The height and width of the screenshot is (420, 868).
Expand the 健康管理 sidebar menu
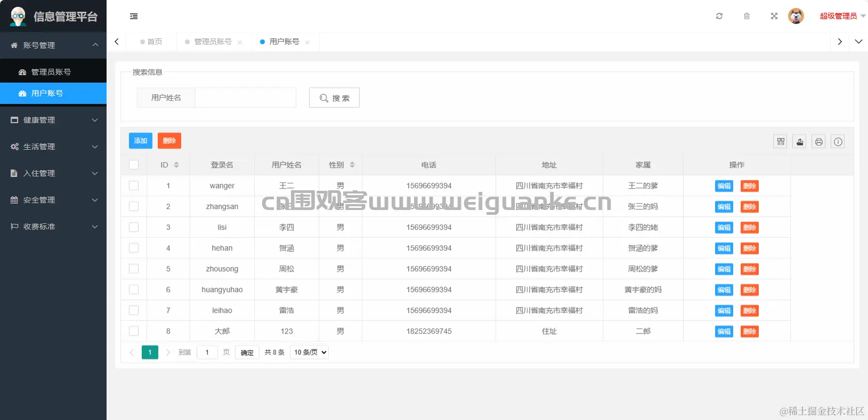pos(53,120)
